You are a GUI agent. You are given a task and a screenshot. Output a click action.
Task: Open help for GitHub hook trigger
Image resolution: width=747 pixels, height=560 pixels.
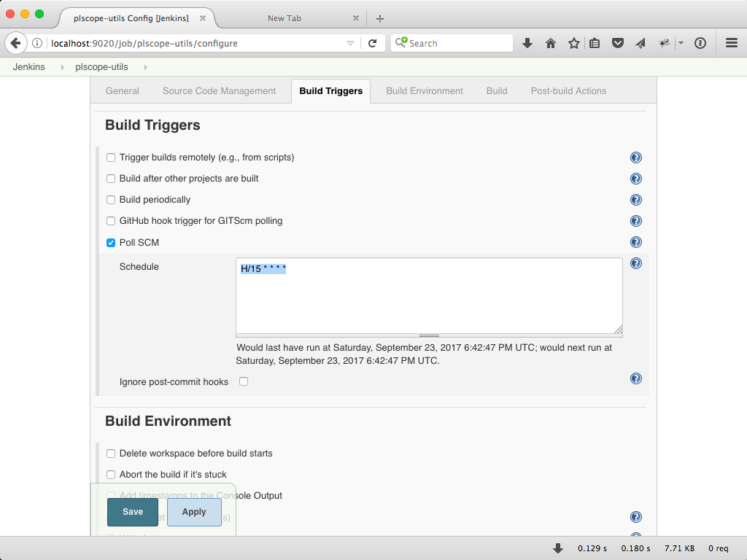click(636, 221)
